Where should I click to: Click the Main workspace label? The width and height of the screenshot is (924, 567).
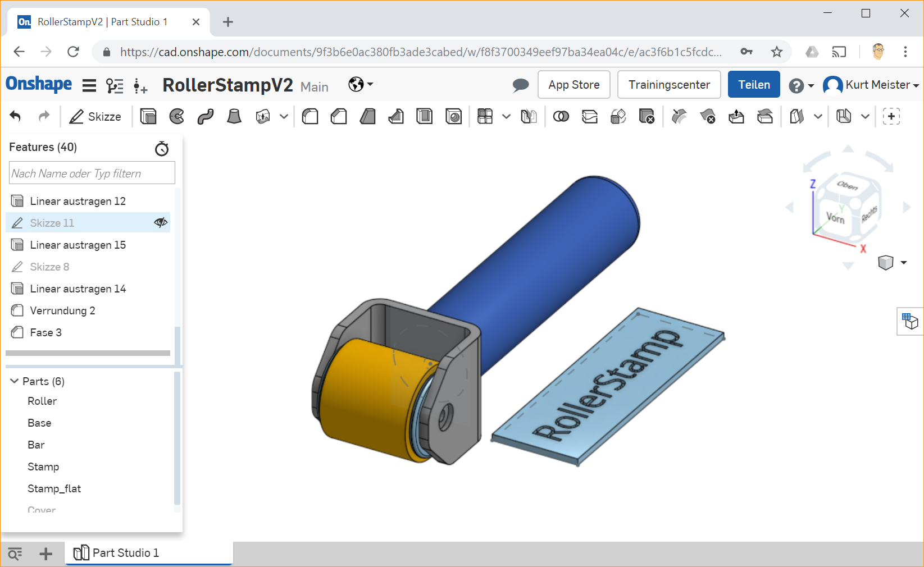pos(315,86)
